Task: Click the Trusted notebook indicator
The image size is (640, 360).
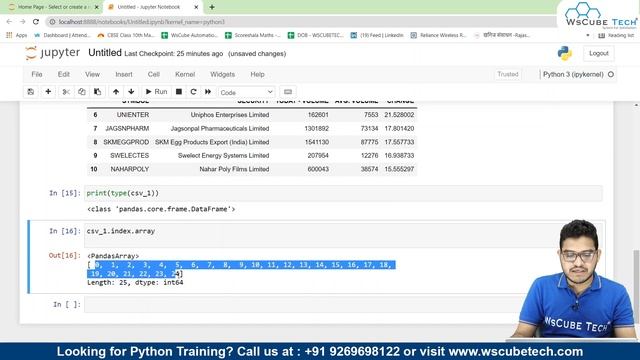Action: pos(508,74)
